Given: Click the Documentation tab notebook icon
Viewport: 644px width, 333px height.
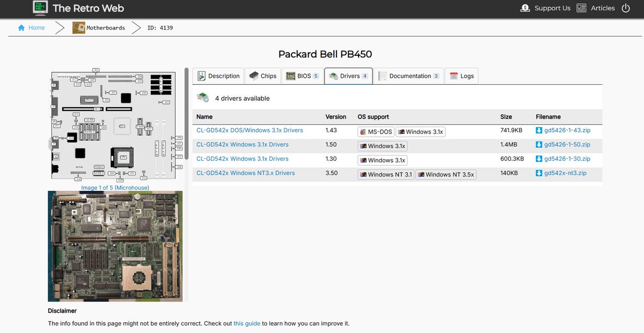Looking at the screenshot, I should click(x=383, y=76).
